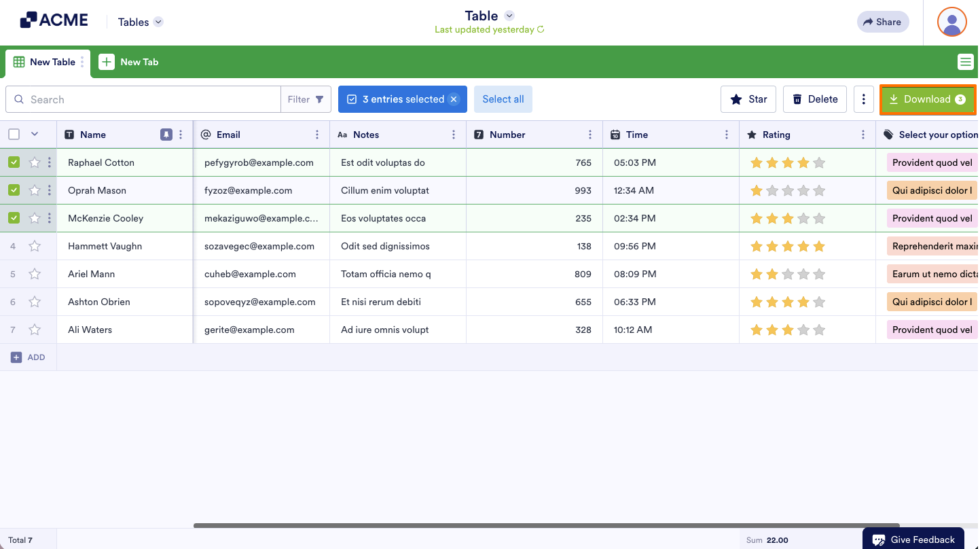Click the Delete button
This screenshot has width=980, height=549.
click(815, 99)
